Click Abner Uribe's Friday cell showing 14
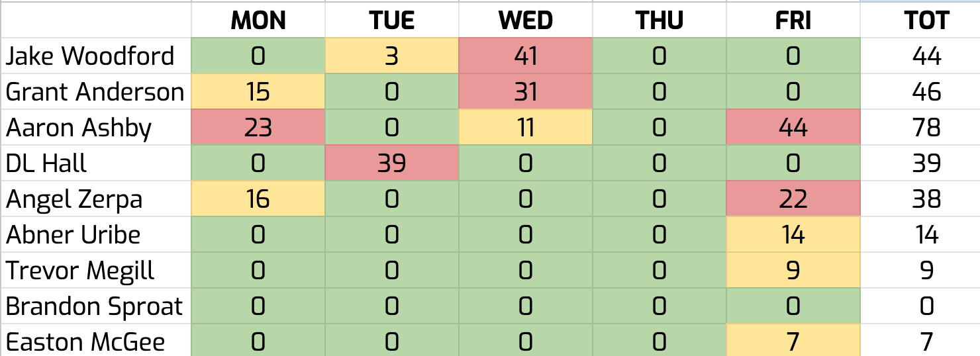The width and height of the screenshot is (980, 356). pos(793,235)
